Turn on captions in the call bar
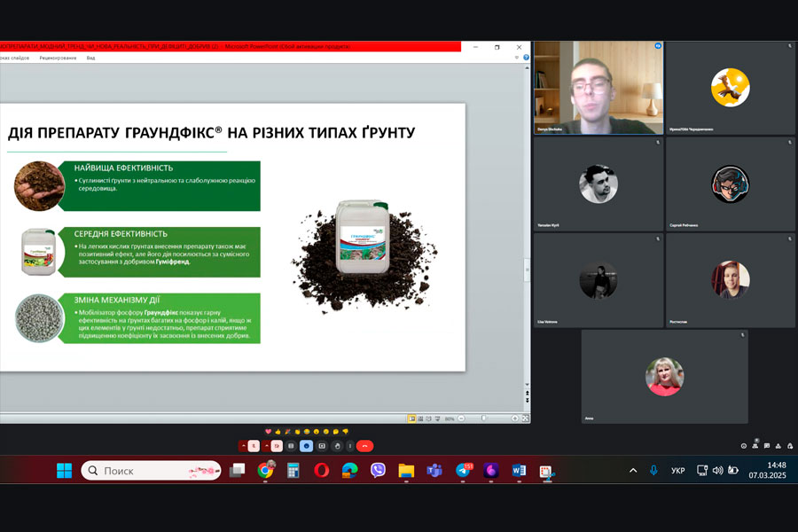798x532 pixels. click(x=292, y=446)
